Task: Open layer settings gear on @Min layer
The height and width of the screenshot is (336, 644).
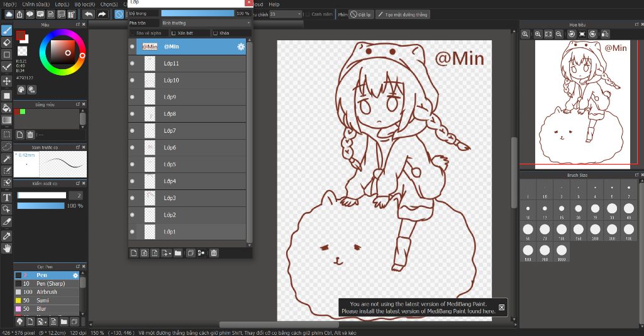Action: click(241, 47)
